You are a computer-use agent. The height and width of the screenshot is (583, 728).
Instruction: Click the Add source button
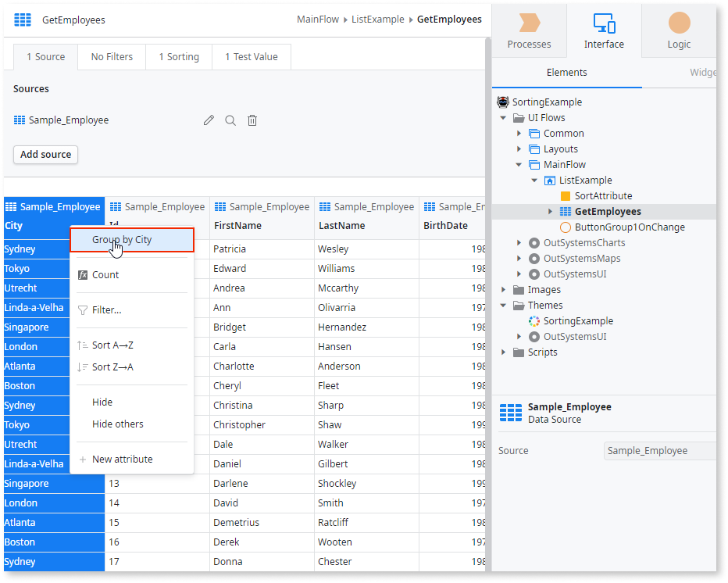45,154
